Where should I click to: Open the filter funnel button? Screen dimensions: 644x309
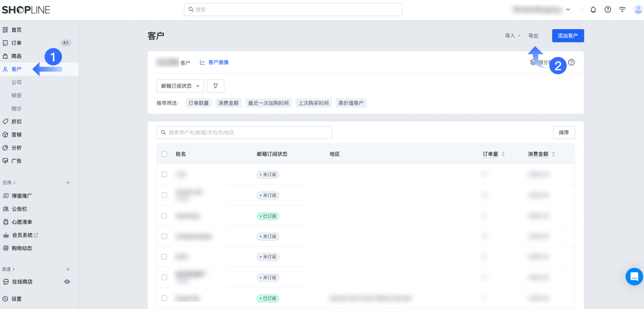(216, 86)
